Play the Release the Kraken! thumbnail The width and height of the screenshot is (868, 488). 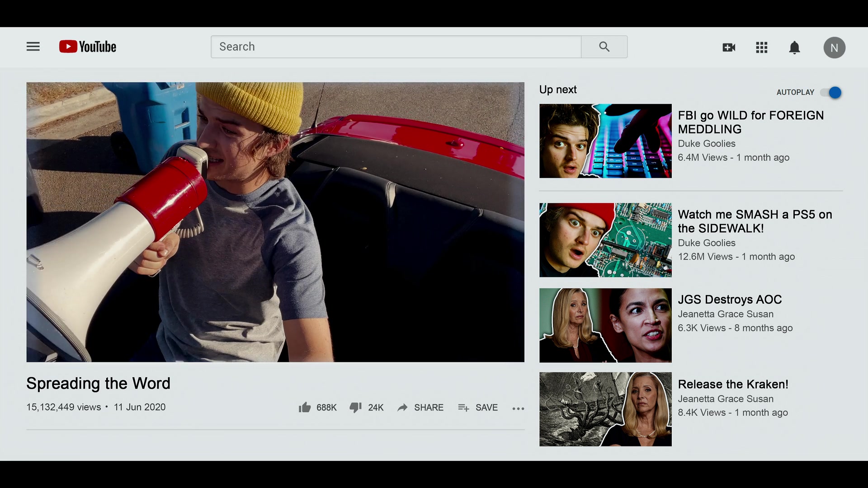point(605,409)
